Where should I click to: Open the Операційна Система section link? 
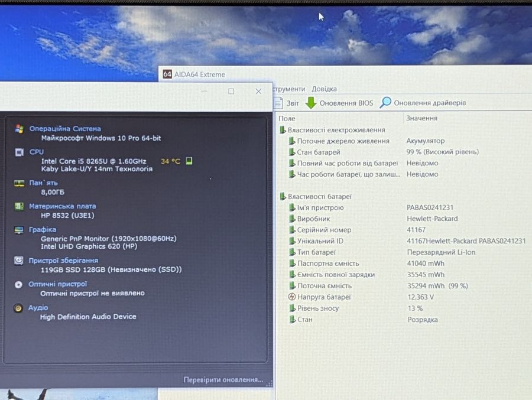click(x=65, y=129)
